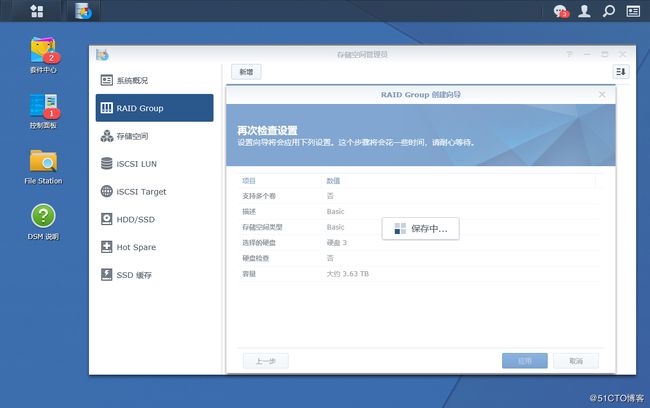Open Hot Spare section
Screen dimensions: 650x408
[155, 247]
